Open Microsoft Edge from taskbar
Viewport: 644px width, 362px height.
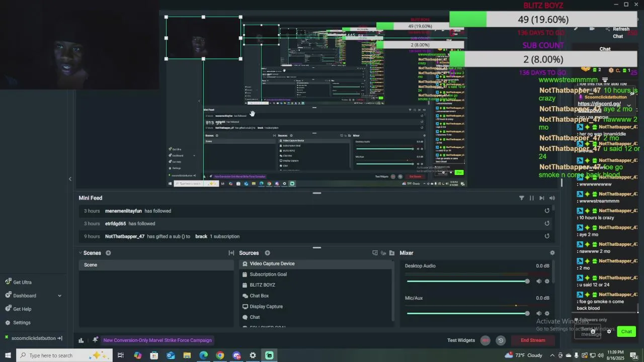coord(203,355)
